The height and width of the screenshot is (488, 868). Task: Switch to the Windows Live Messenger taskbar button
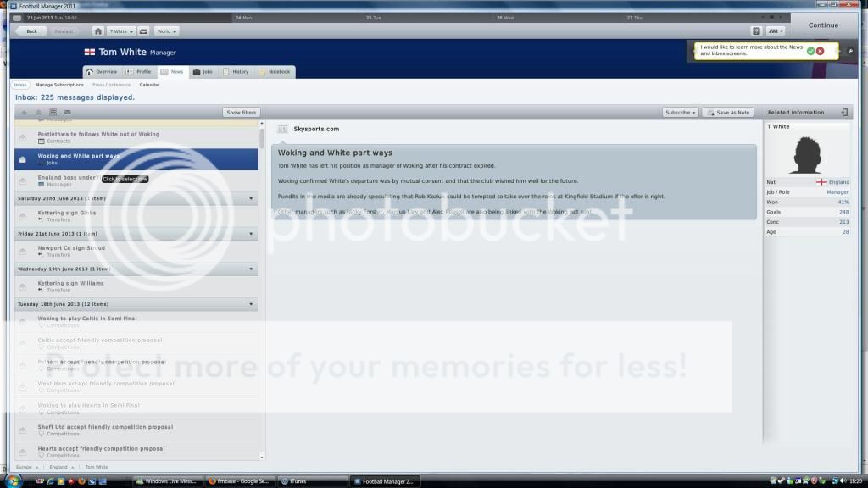[x=167, y=481]
